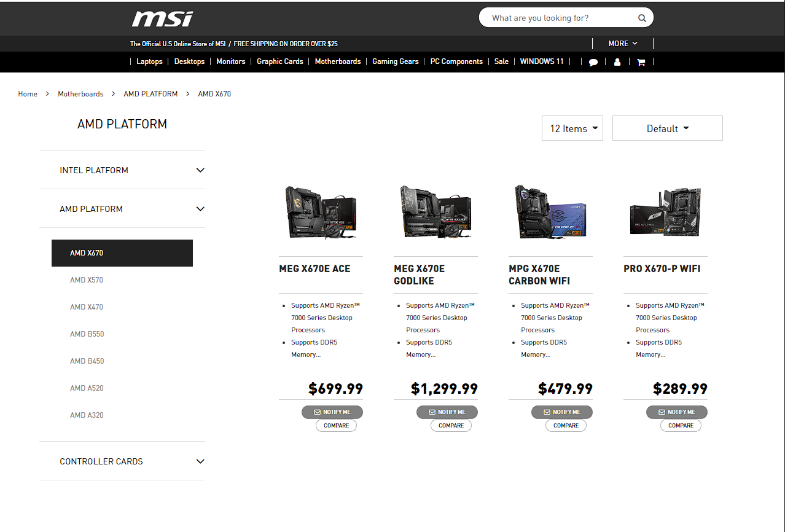Click the search magnifier icon
The height and width of the screenshot is (532, 785).
(x=642, y=18)
